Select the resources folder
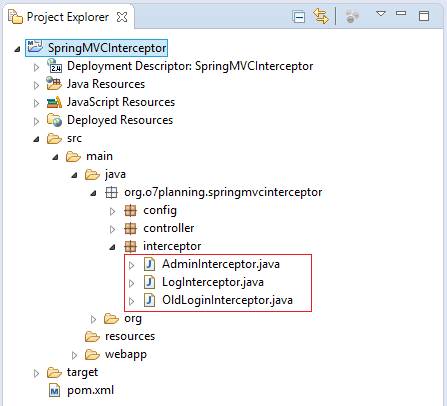The height and width of the screenshot is (406, 447). tap(130, 336)
